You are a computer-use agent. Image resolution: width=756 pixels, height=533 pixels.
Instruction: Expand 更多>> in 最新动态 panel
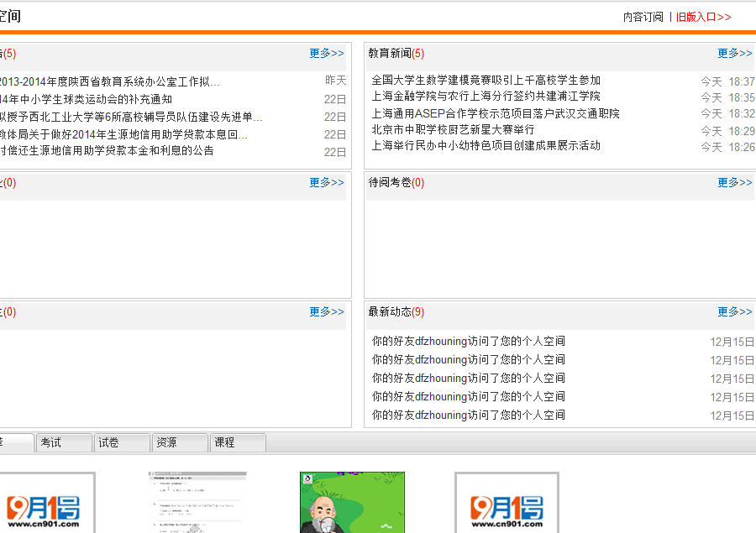[x=734, y=311]
